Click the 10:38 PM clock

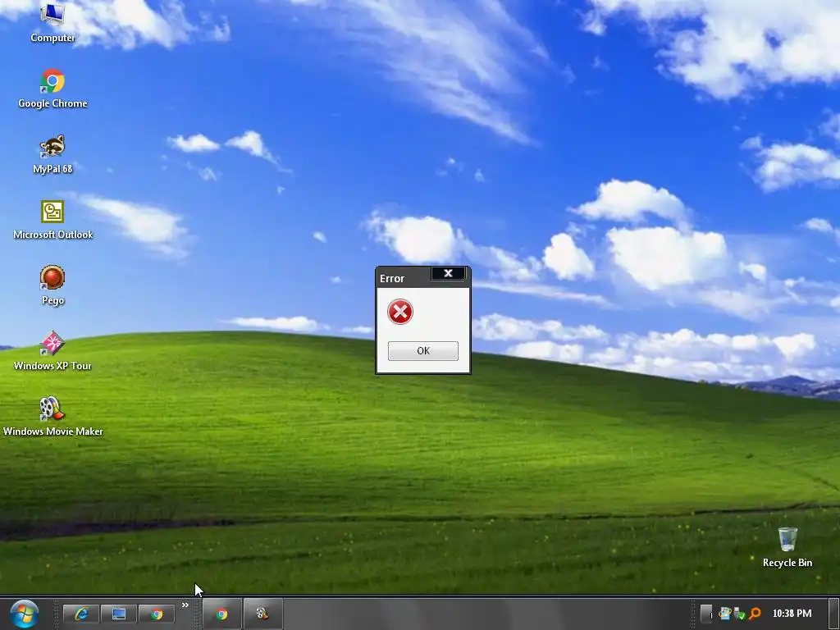coord(792,614)
